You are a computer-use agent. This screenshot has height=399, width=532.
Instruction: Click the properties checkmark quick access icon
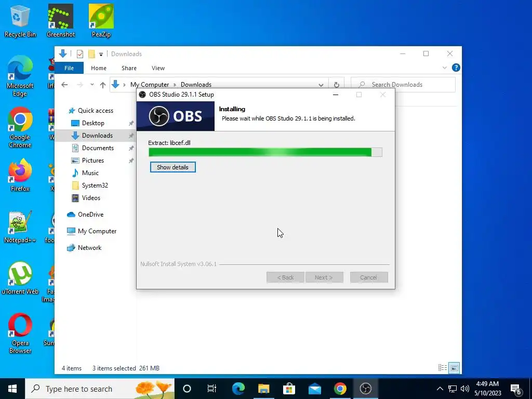tap(80, 54)
